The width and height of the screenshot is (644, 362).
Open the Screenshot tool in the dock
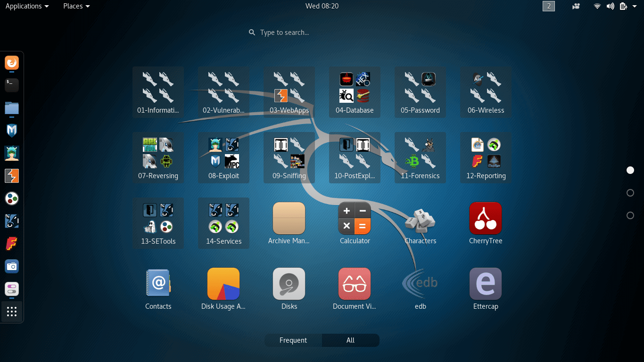coord(12,266)
